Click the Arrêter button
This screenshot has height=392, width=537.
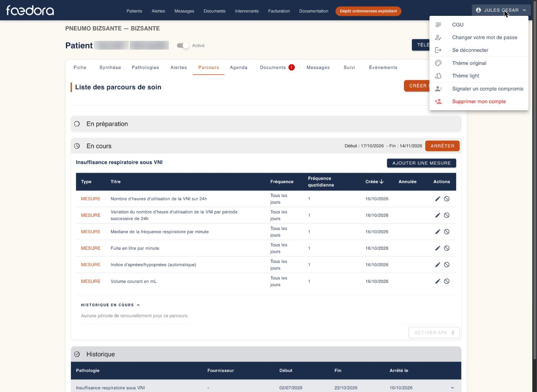coord(442,146)
